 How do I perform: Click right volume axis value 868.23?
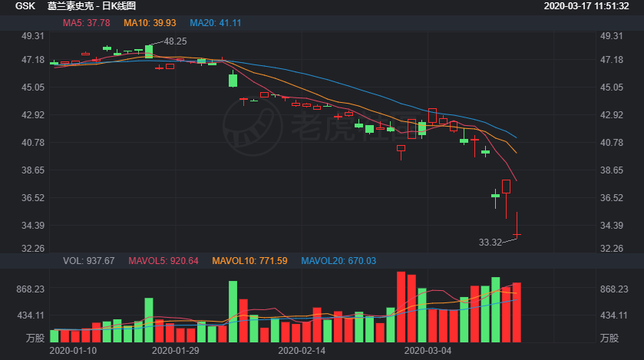(614, 289)
